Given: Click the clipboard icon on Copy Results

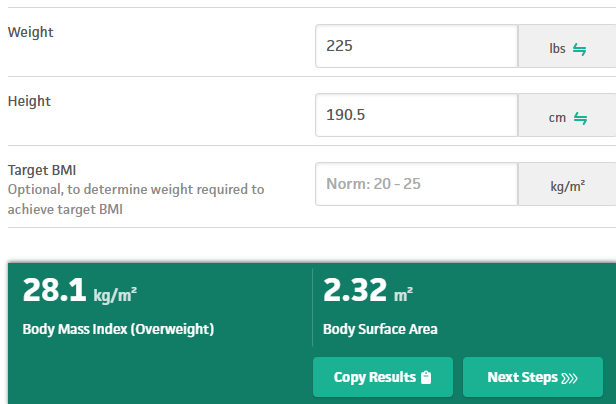Looking at the screenshot, I should pos(426,377).
